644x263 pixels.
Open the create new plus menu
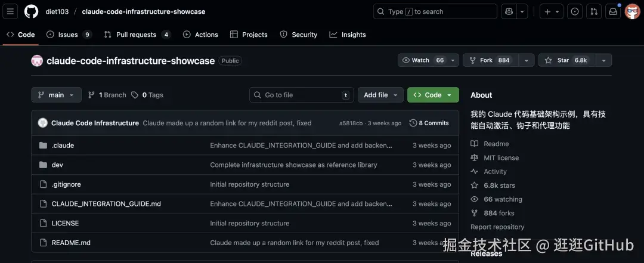[552, 11]
